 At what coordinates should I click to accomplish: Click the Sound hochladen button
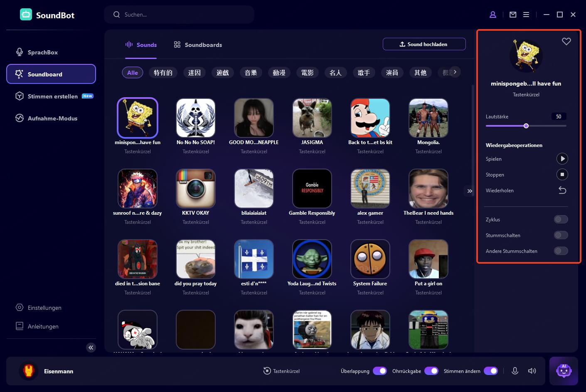424,44
